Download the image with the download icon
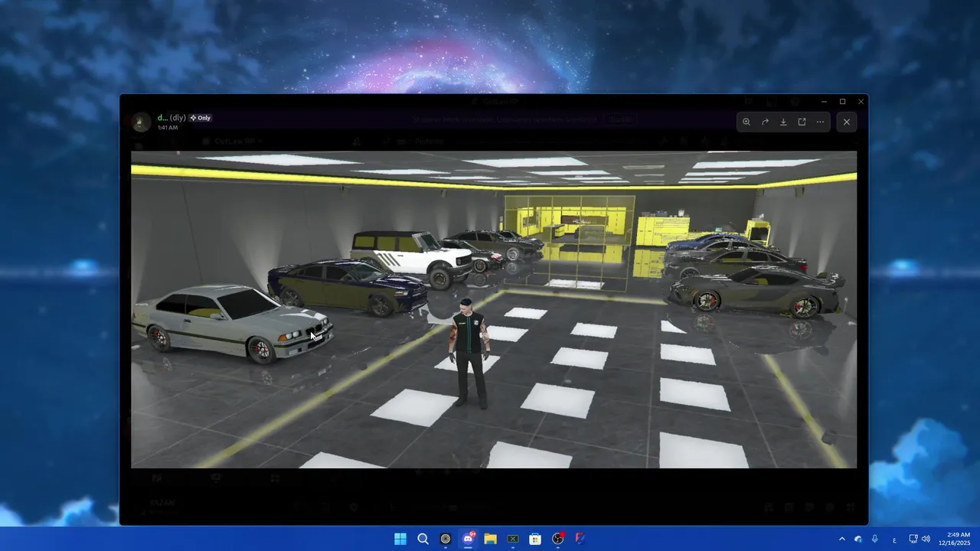The height and width of the screenshot is (551, 980). (783, 122)
